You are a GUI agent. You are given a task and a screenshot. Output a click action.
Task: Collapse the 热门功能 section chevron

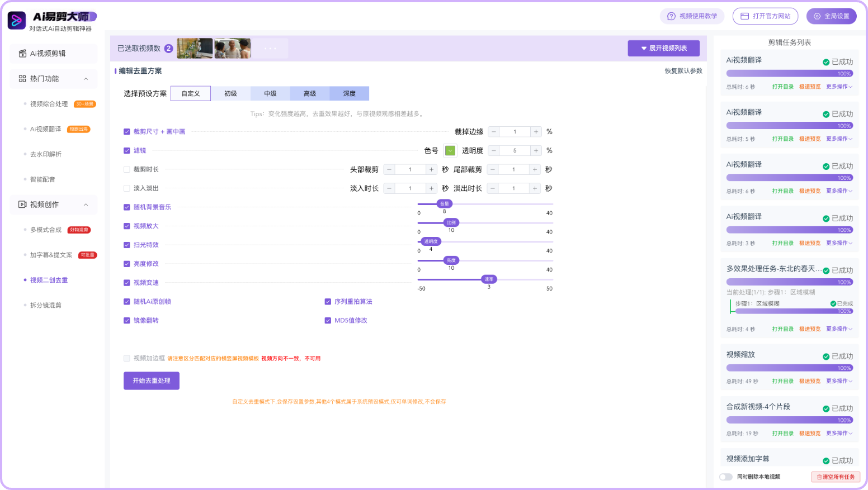point(86,79)
